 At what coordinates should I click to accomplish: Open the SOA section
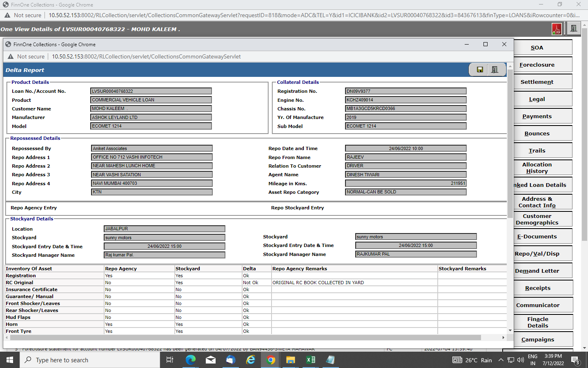pyautogui.click(x=537, y=48)
